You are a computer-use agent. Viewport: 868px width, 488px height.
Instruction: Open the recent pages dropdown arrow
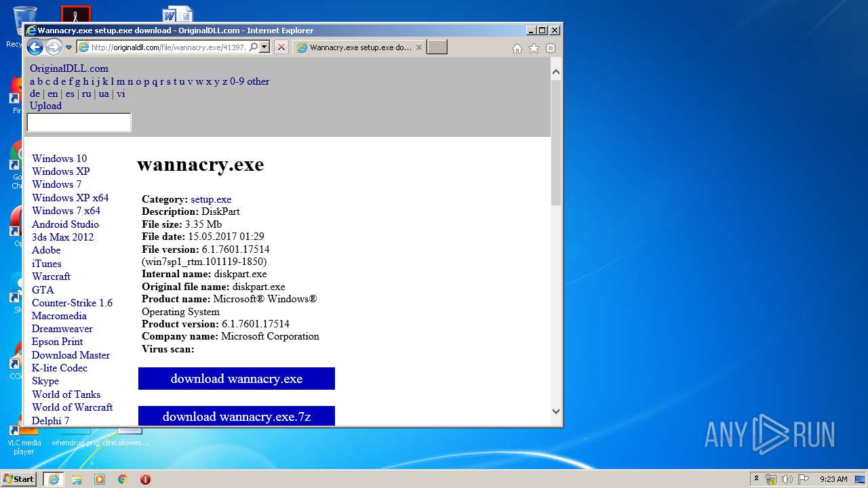[68, 47]
